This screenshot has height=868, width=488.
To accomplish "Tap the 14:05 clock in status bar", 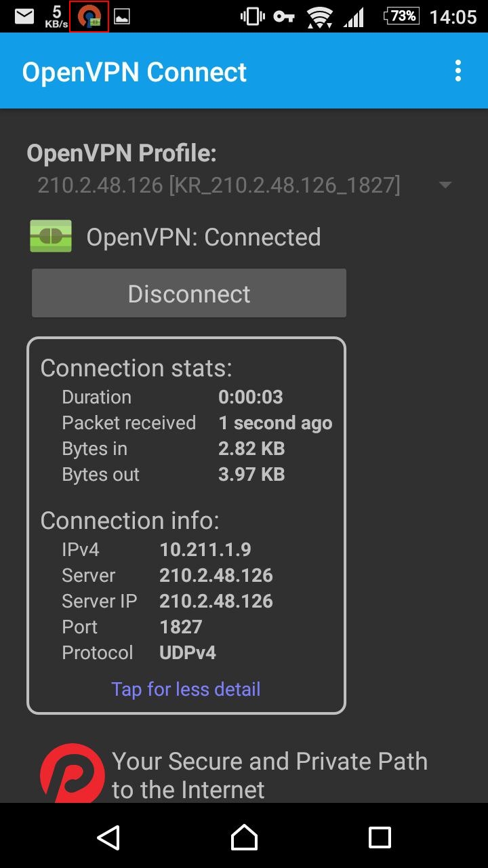I will [x=453, y=16].
